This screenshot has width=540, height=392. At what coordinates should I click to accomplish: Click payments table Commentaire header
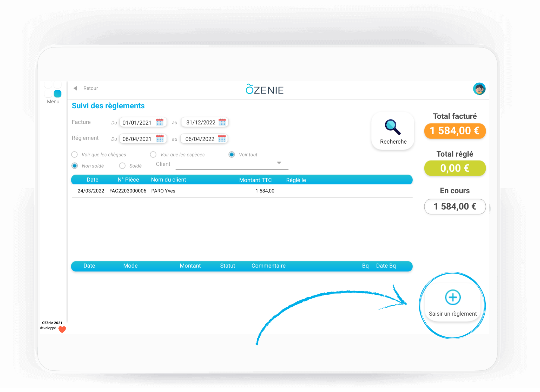[x=268, y=266]
